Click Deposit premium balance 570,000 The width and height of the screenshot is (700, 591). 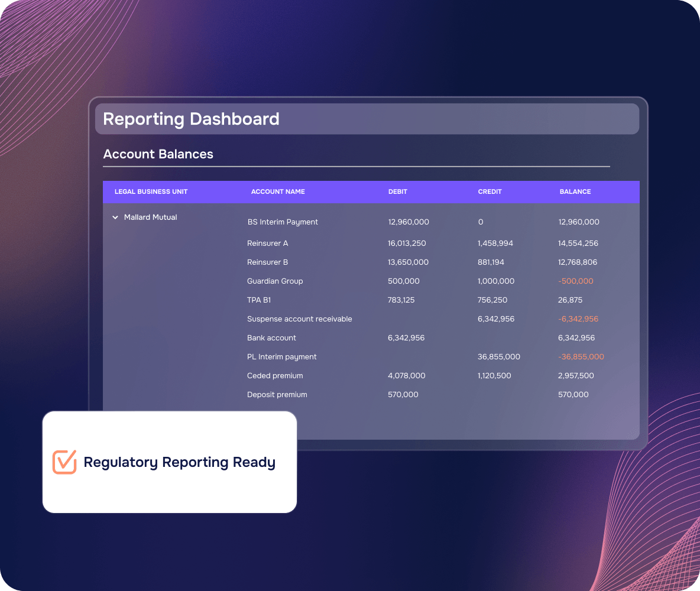(573, 395)
